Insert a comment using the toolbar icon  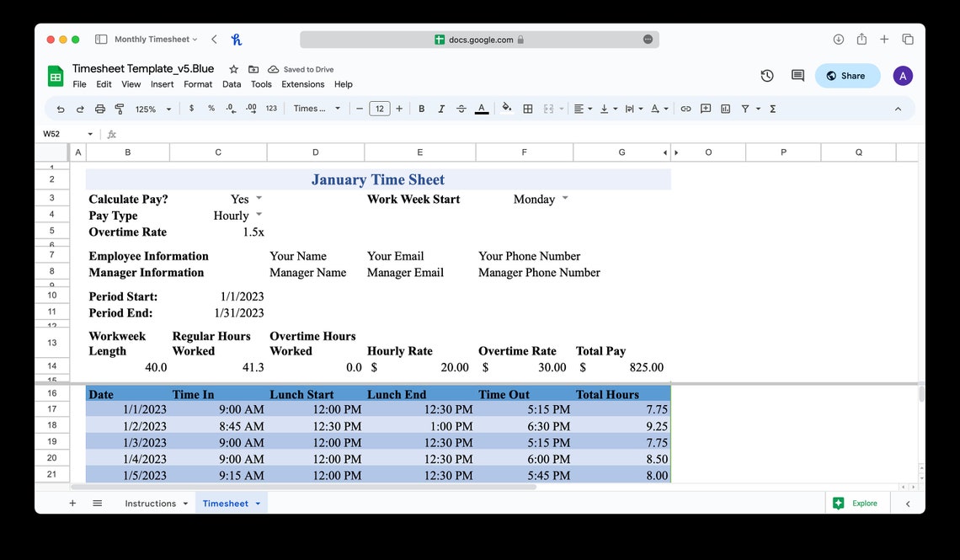[x=706, y=109]
